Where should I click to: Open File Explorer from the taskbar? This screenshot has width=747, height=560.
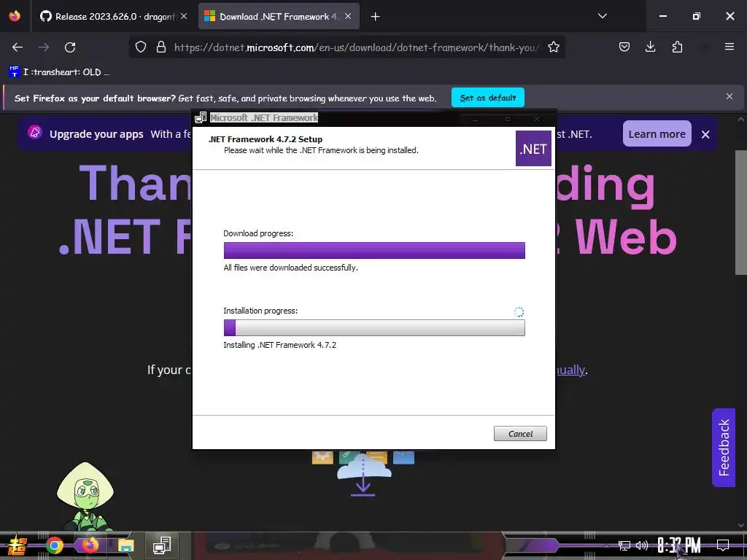click(x=126, y=545)
